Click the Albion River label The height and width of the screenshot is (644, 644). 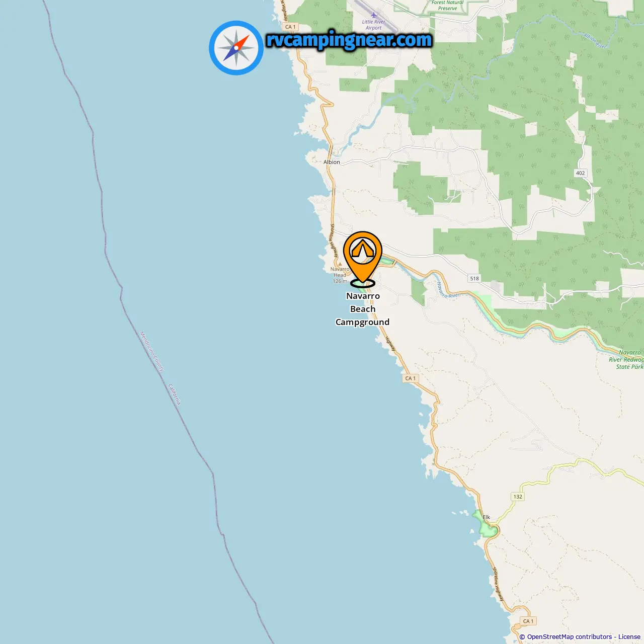click(595, 41)
